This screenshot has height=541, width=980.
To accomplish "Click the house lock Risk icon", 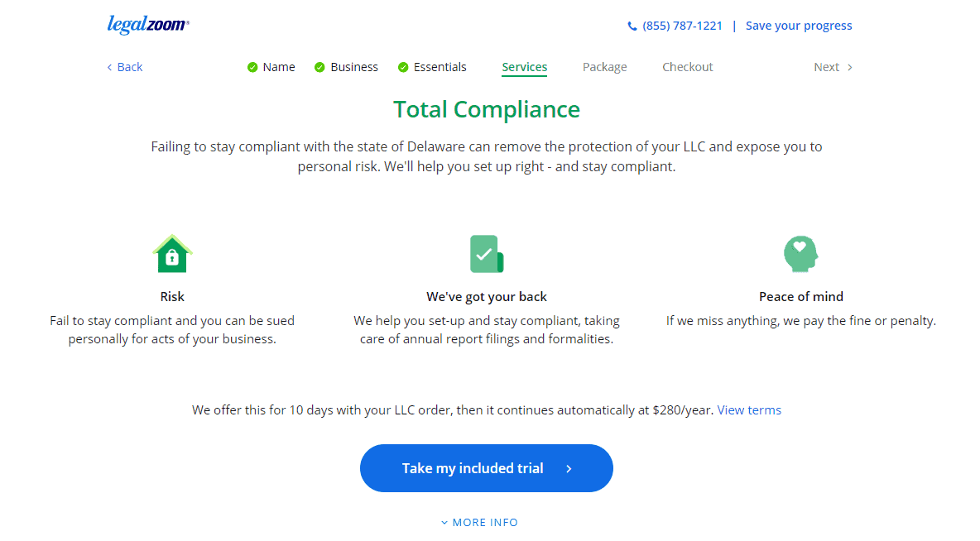I will pyautogui.click(x=172, y=254).
